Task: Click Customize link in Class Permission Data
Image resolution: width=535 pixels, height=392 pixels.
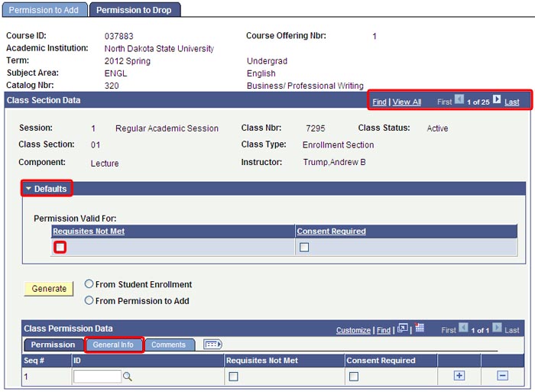Action: [x=353, y=330]
